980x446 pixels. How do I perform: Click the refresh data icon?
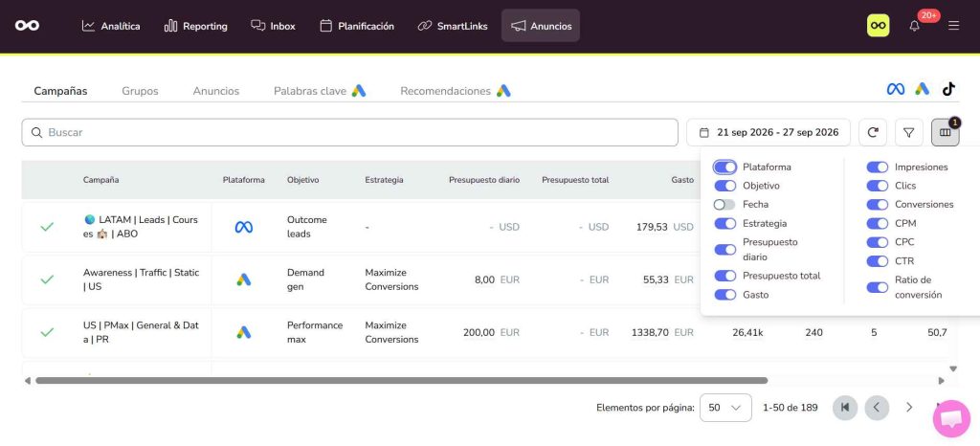coord(873,132)
